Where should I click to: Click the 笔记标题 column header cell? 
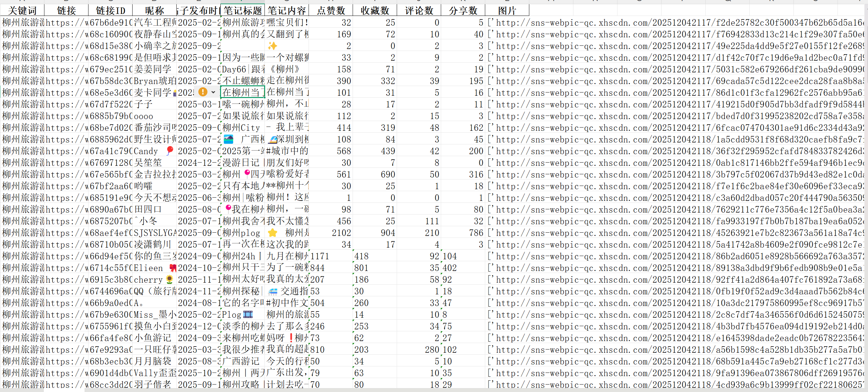pos(243,10)
